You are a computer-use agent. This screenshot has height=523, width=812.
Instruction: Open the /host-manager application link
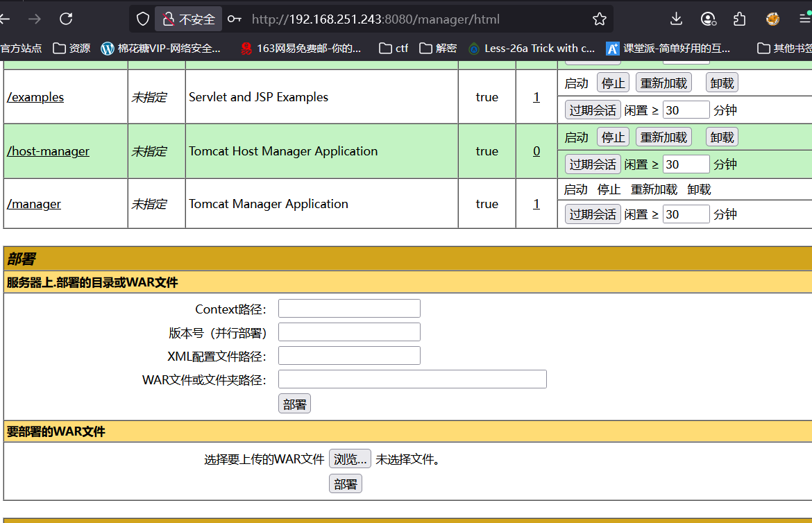click(x=48, y=151)
